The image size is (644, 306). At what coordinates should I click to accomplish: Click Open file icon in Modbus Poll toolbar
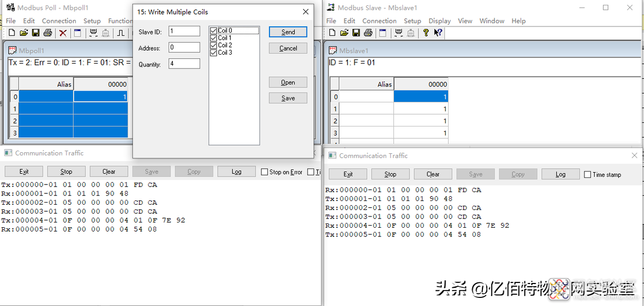24,33
